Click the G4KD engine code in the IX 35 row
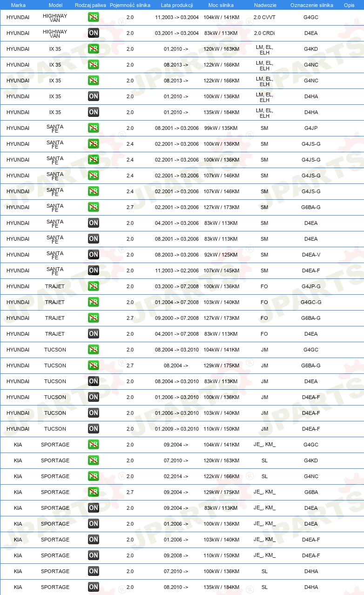Screen dimensions: 364x595 (x=311, y=49)
